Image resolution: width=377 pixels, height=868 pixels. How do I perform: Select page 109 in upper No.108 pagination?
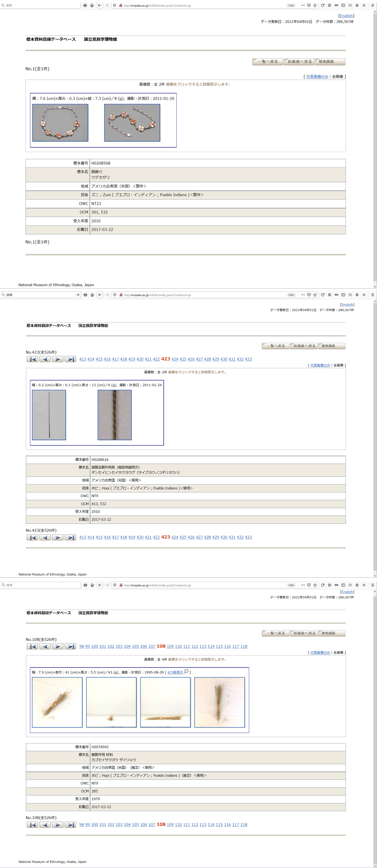click(170, 646)
